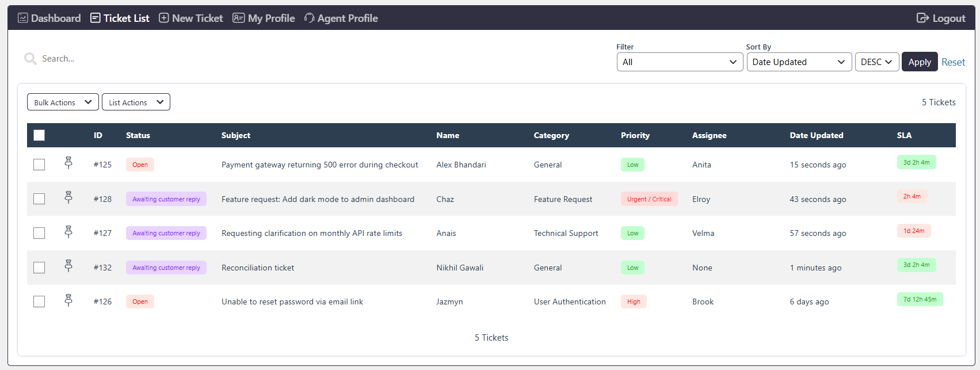980x370 pixels.
Task: Click the Awaiting customer reply badge on #128
Action: pyautogui.click(x=166, y=199)
